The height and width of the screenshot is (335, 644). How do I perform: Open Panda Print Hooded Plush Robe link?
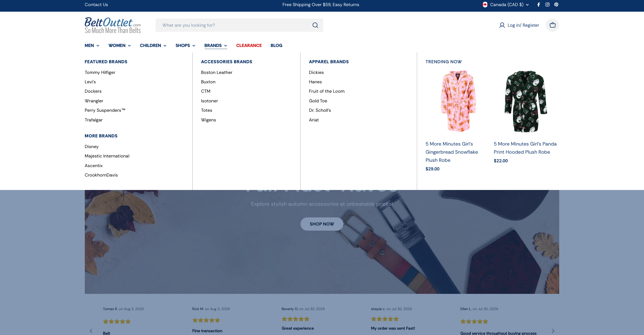[x=525, y=148]
